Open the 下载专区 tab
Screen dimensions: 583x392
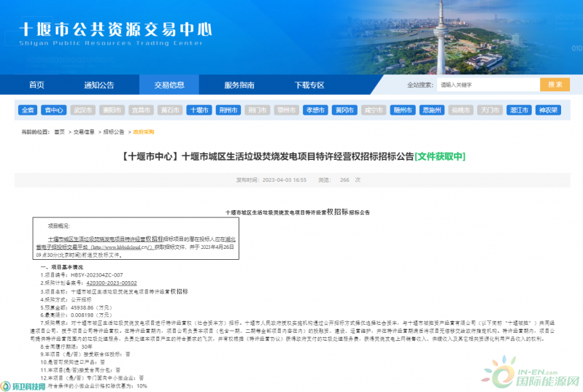point(309,85)
